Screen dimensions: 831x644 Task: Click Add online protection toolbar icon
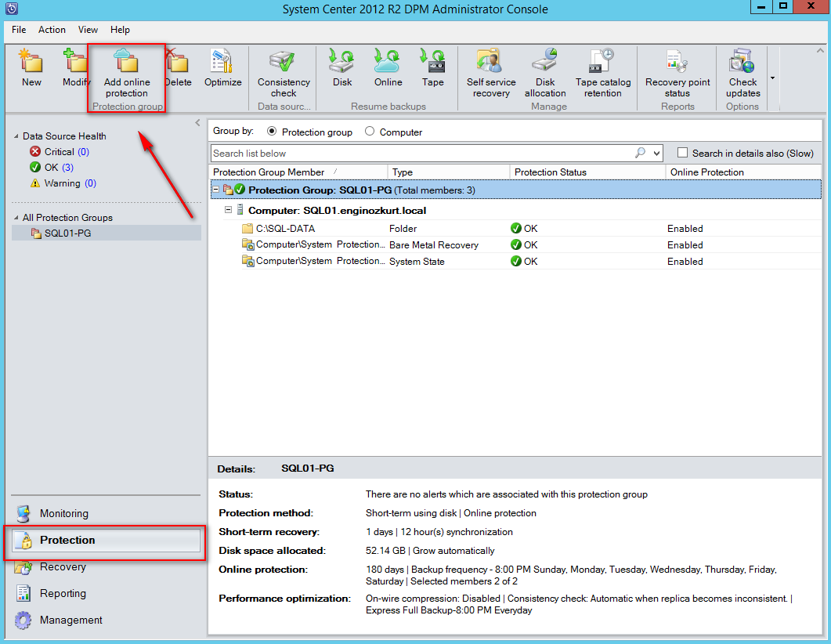point(126,61)
